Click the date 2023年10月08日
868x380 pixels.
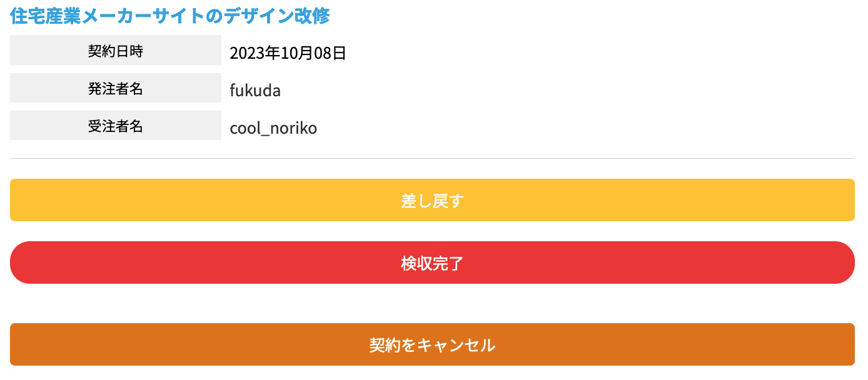click(x=288, y=53)
